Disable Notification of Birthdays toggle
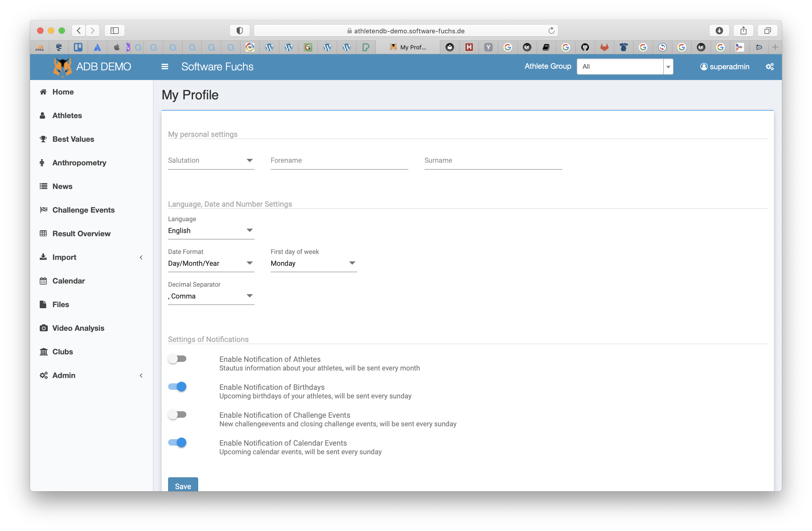Image resolution: width=812 pixels, height=531 pixels. (177, 387)
